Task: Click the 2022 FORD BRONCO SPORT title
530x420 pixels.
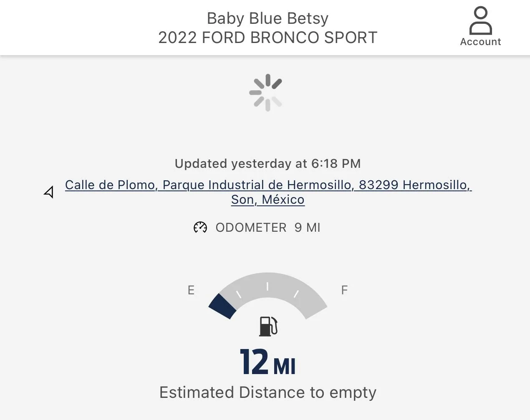Action: pos(268,38)
